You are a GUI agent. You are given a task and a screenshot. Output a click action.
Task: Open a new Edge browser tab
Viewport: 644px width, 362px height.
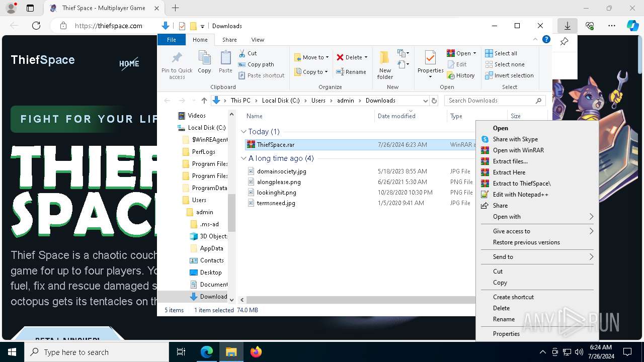tap(175, 8)
